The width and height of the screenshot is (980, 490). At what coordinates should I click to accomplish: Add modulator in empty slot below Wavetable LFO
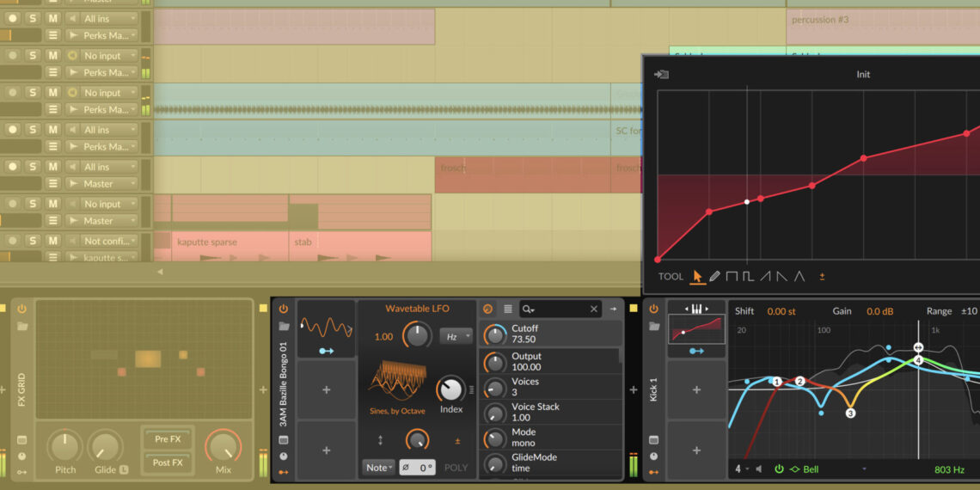coord(326,389)
